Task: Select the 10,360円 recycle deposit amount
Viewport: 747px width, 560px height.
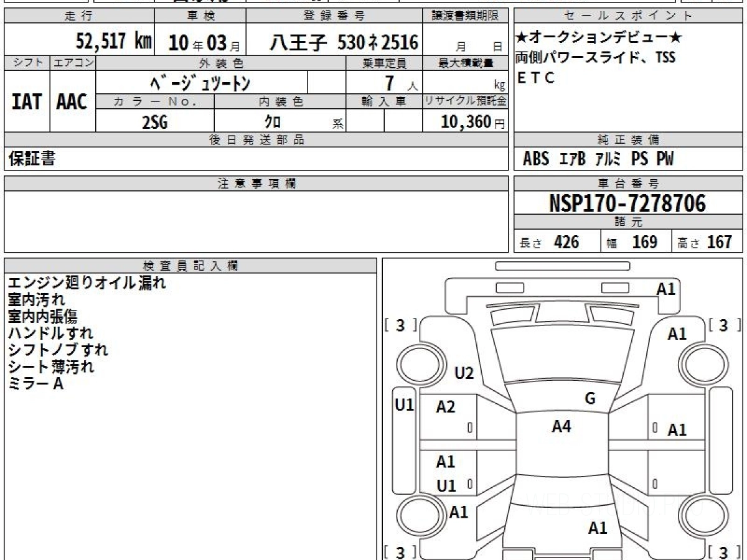Action: pos(472,121)
